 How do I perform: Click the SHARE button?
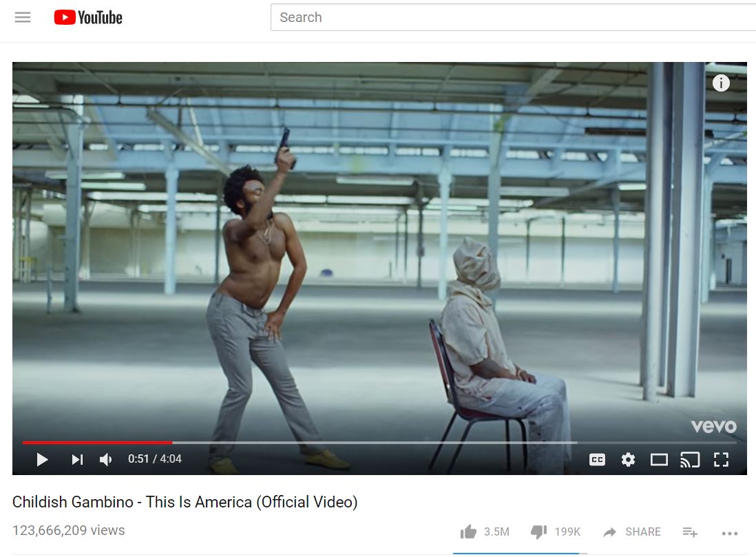pyautogui.click(x=632, y=532)
